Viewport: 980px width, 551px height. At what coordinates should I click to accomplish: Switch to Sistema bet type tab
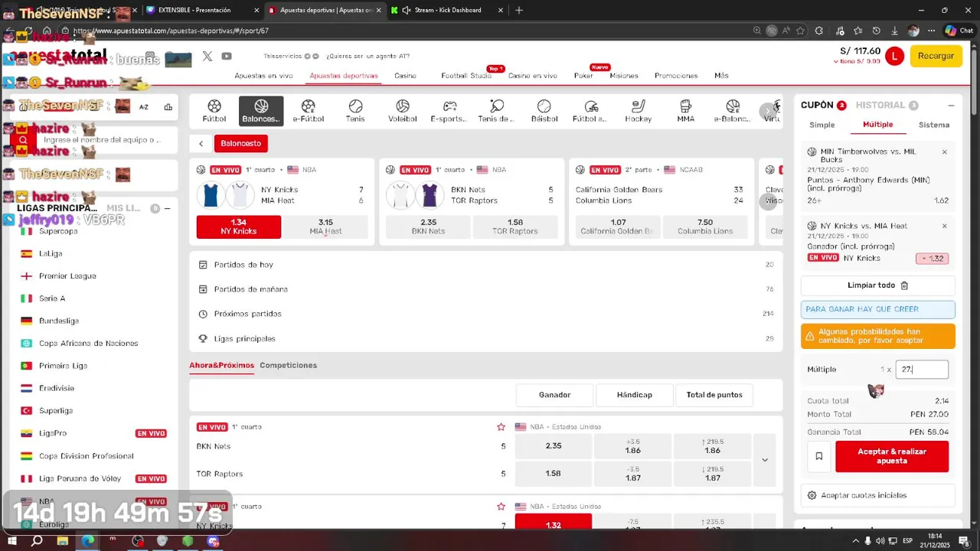934,125
